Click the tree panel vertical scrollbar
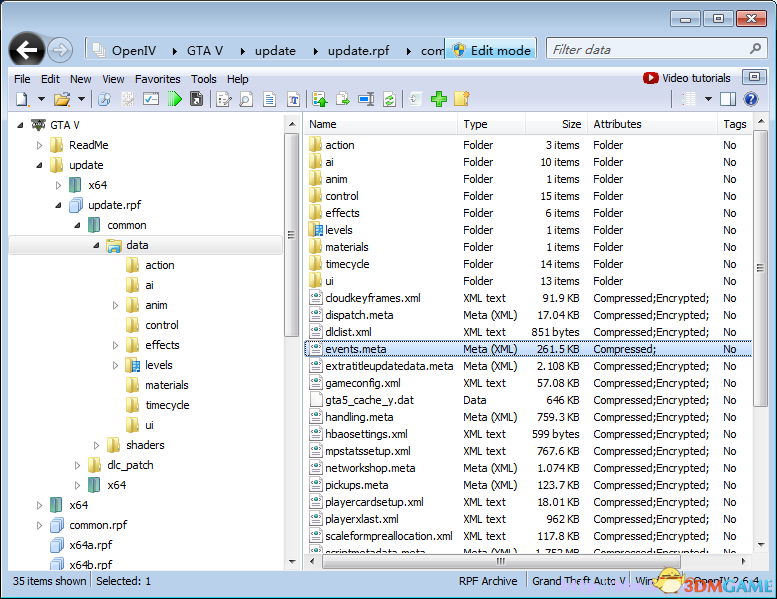 click(291, 235)
